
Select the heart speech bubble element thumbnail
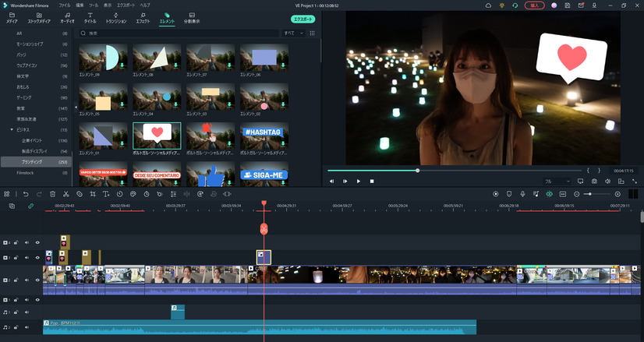coord(157,136)
